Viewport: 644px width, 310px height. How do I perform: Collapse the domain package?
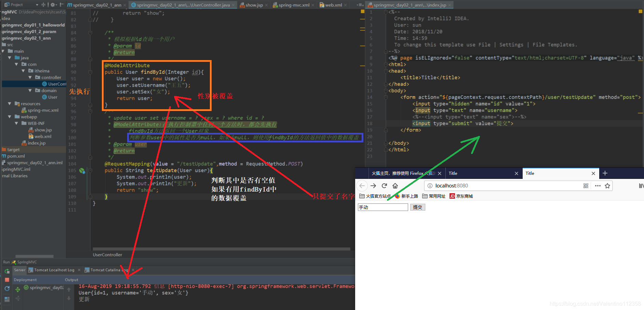point(30,90)
